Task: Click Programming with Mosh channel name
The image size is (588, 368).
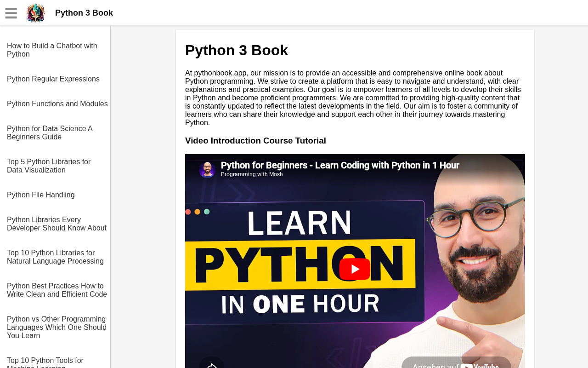Action: click(252, 174)
